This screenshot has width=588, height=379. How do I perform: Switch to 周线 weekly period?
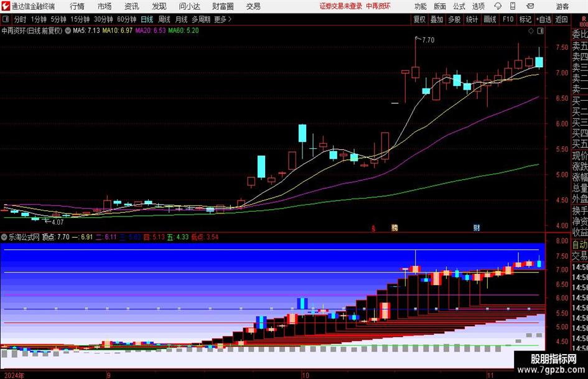(164, 19)
